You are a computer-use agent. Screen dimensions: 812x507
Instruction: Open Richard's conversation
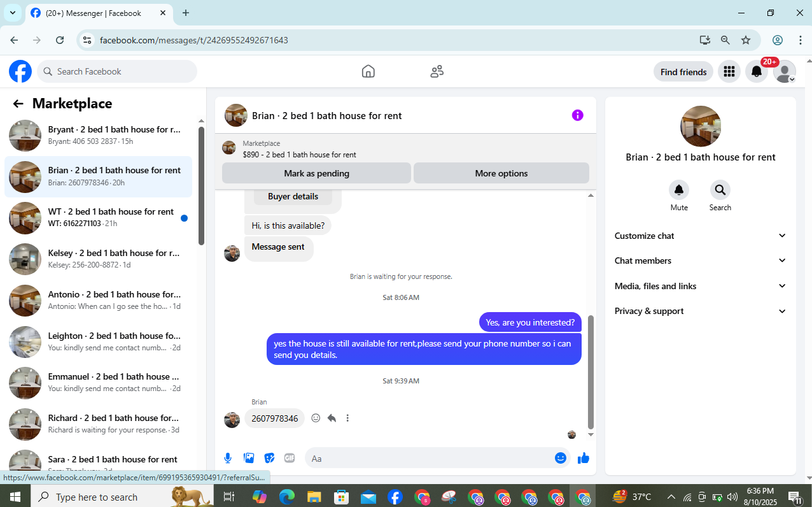coord(99,424)
